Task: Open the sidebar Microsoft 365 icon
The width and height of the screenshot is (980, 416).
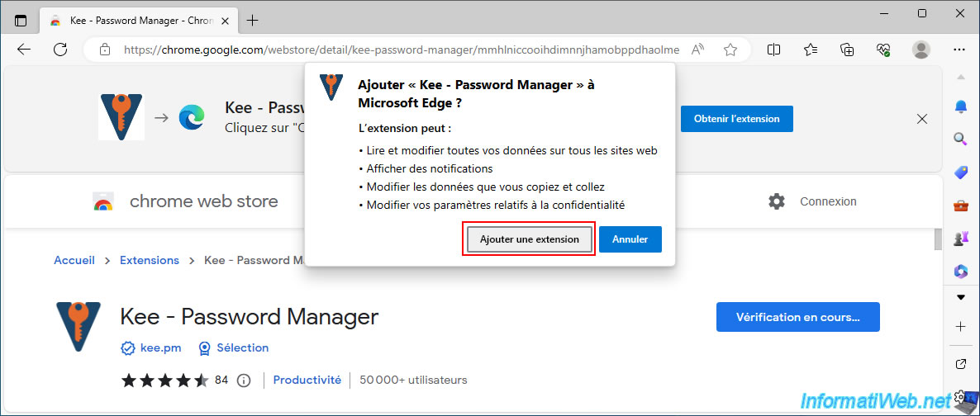Action: pos(960,271)
